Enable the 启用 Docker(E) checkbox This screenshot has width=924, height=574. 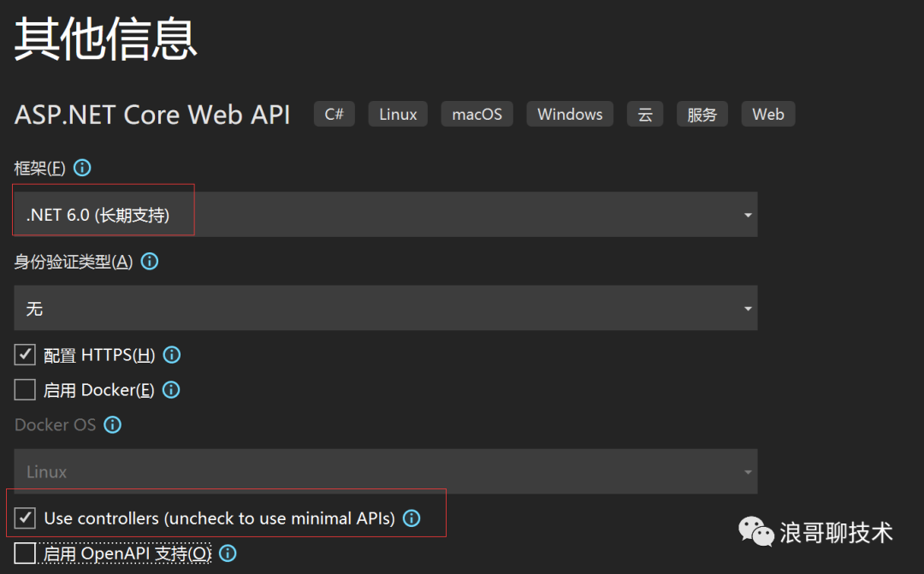(x=25, y=389)
